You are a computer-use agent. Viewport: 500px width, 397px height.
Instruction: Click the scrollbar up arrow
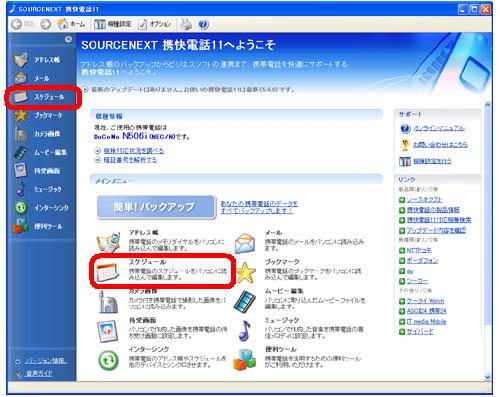[x=488, y=104]
